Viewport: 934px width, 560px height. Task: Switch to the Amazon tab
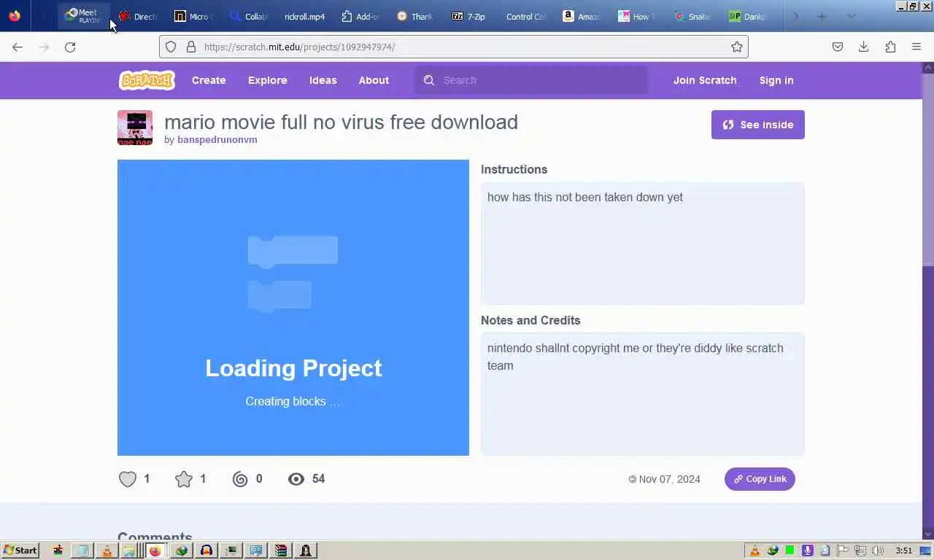581,16
